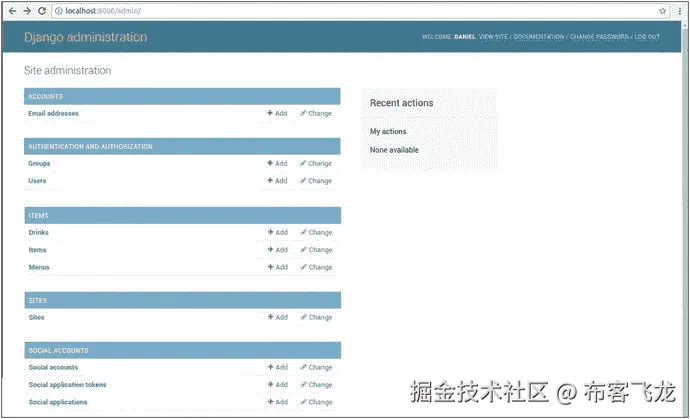
Task: Select the None available text
Action: [394, 150]
